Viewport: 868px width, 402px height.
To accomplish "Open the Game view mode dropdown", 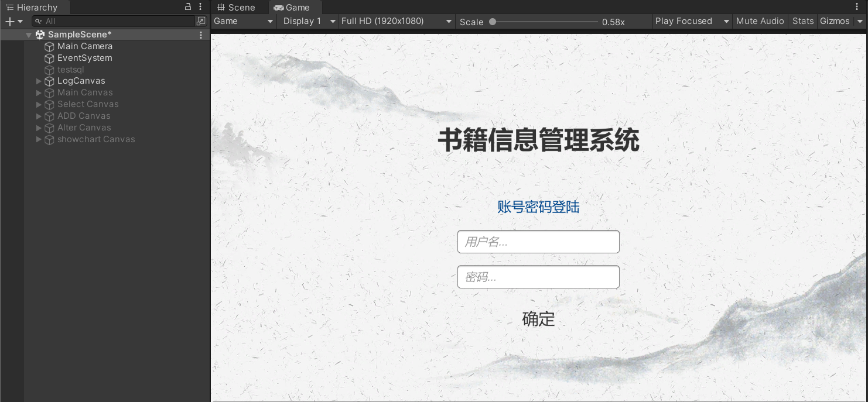I will (x=244, y=21).
